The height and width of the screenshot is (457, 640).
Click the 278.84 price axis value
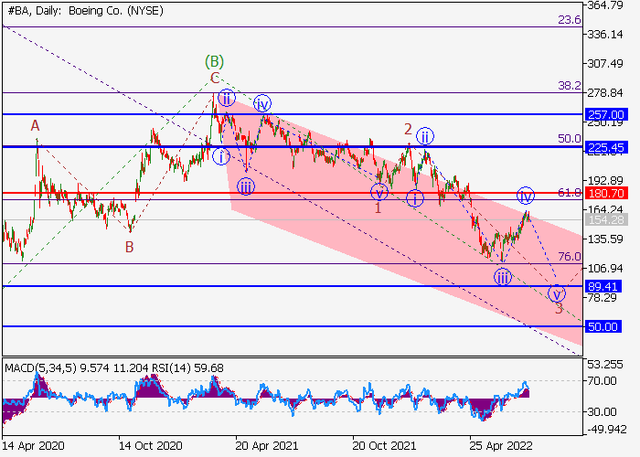[x=605, y=93]
